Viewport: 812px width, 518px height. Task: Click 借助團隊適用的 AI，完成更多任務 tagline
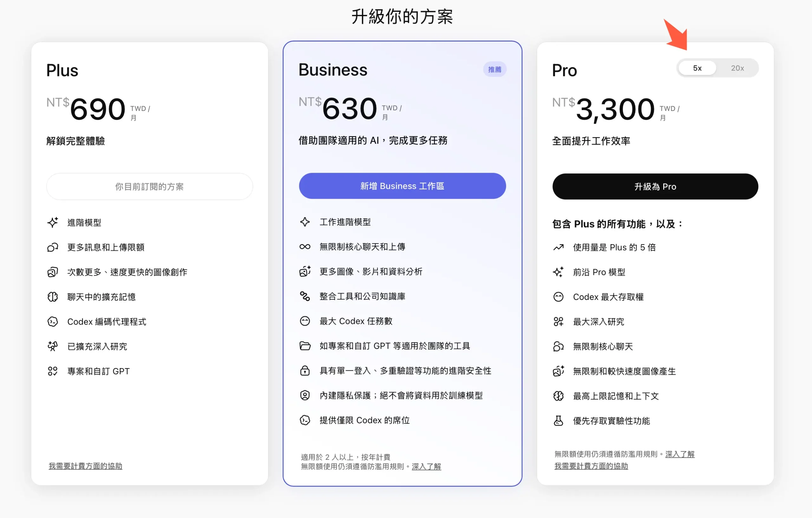click(373, 140)
